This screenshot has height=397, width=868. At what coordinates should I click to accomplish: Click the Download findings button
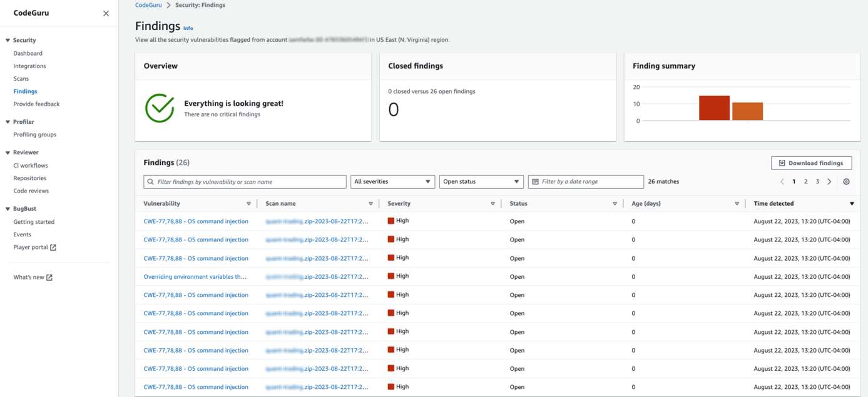click(811, 163)
